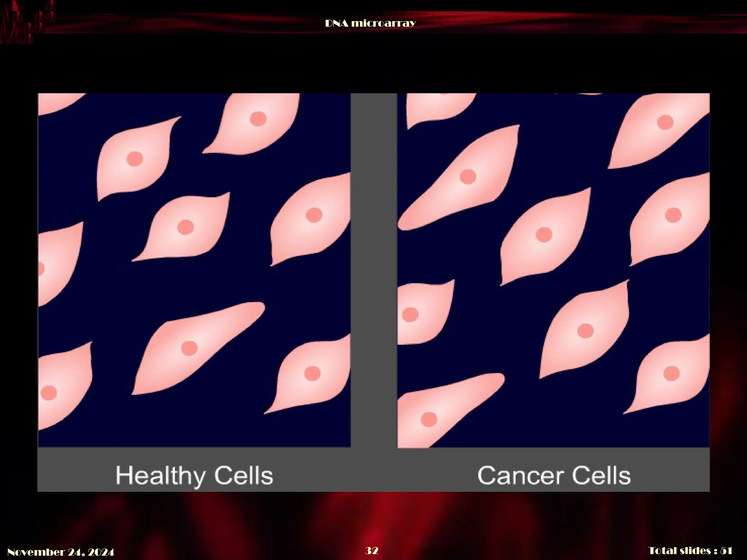Click the 'Healthy Cells' caption
The height and width of the screenshot is (560, 747).
tap(194, 476)
